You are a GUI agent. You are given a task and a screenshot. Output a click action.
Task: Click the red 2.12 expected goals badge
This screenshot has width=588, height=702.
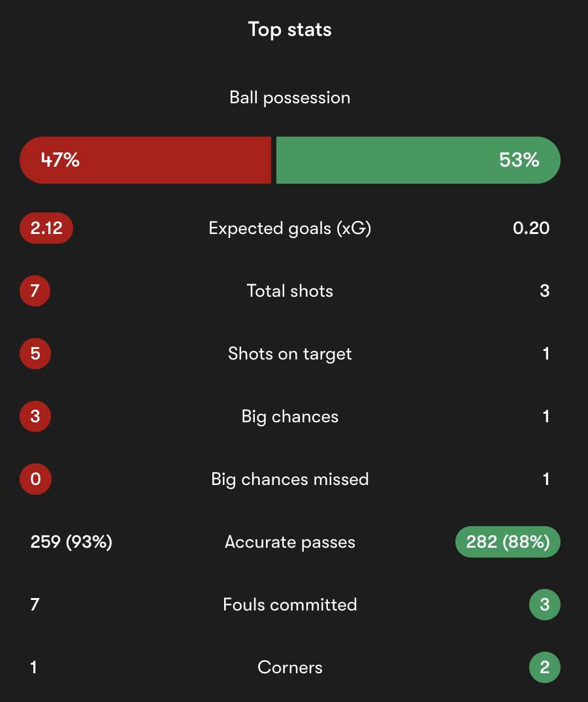click(46, 228)
